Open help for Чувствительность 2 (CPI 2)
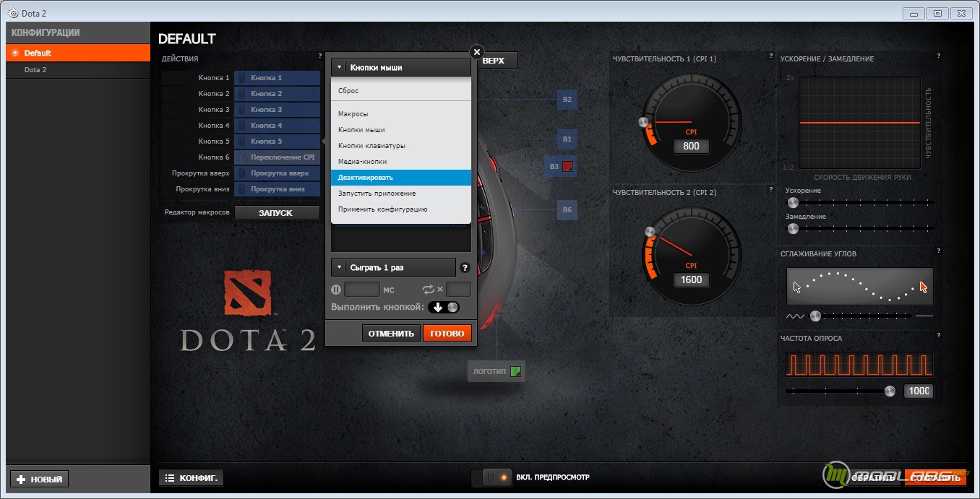This screenshot has height=499, width=980. tap(771, 190)
